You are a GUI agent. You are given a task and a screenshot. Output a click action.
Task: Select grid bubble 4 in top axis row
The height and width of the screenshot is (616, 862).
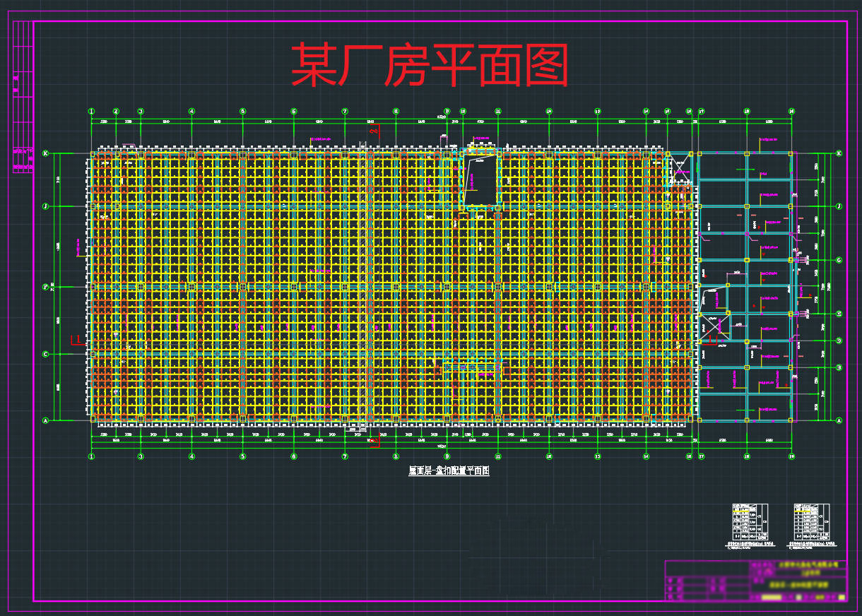point(191,111)
